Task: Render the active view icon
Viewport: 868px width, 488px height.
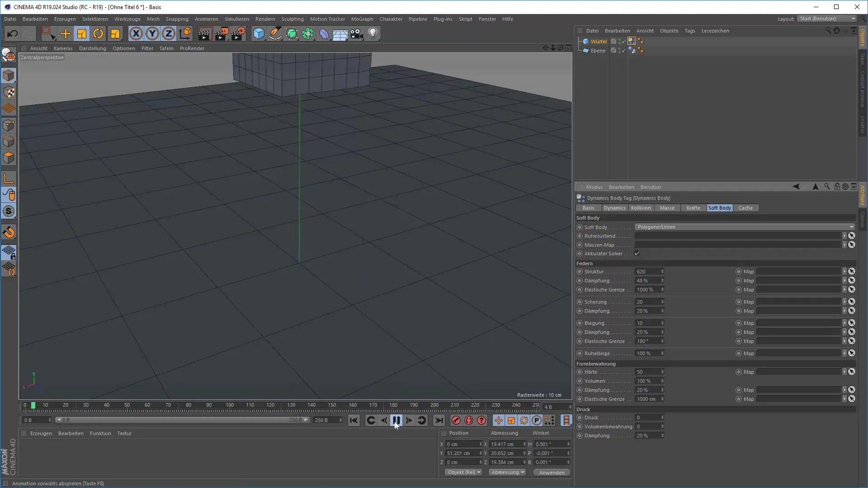Action: tap(204, 33)
